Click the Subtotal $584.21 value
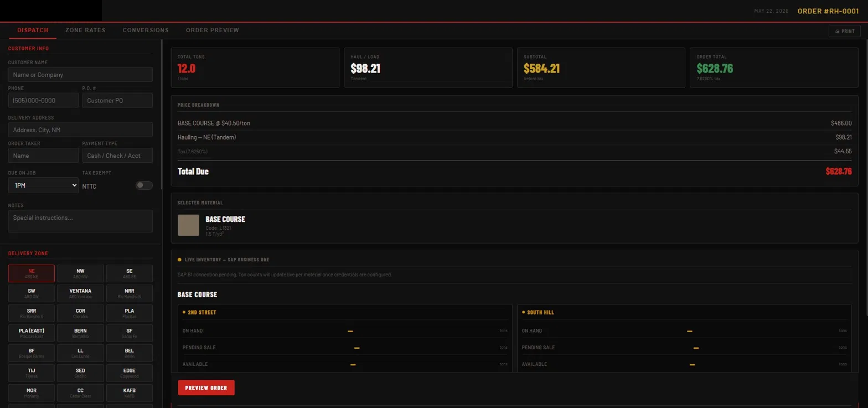The image size is (868, 408). click(x=541, y=69)
